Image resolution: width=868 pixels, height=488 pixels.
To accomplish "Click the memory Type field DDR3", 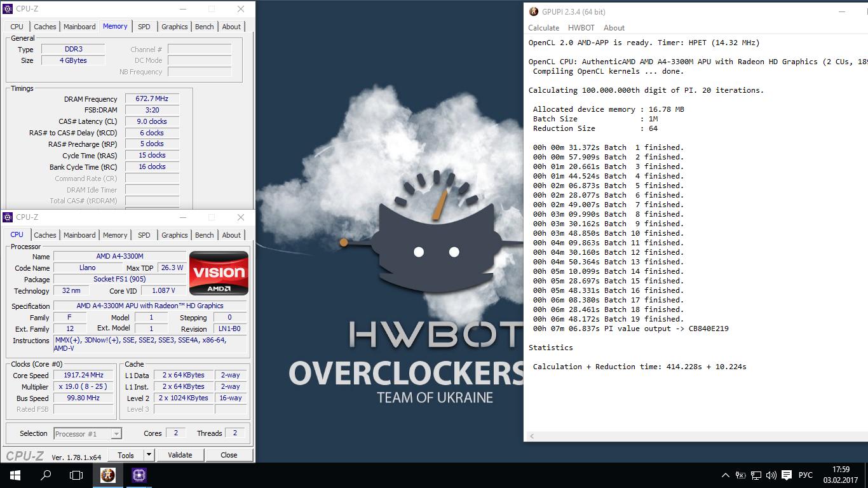I will (73, 49).
